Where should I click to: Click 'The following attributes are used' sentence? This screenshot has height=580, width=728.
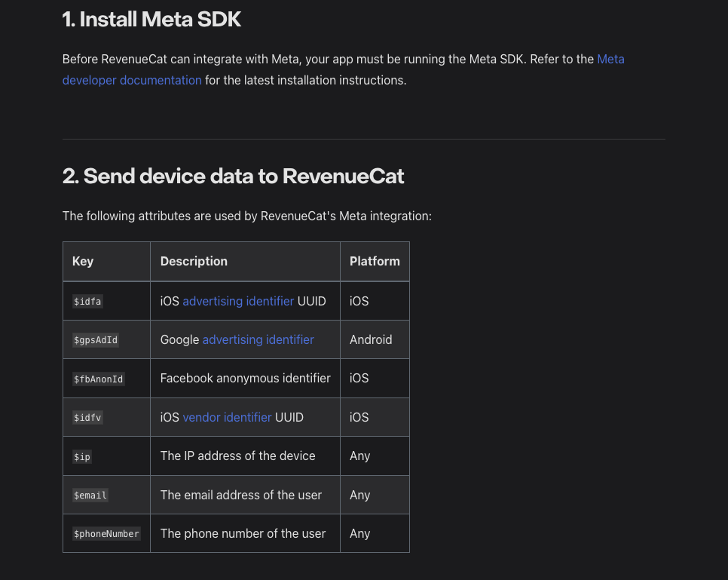tap(247, 216)
